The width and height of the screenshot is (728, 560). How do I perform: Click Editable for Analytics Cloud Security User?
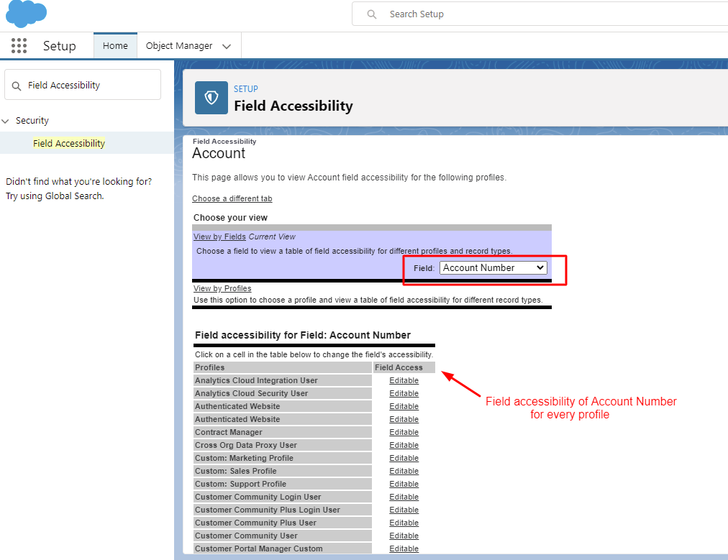click(x=404, y=393)
